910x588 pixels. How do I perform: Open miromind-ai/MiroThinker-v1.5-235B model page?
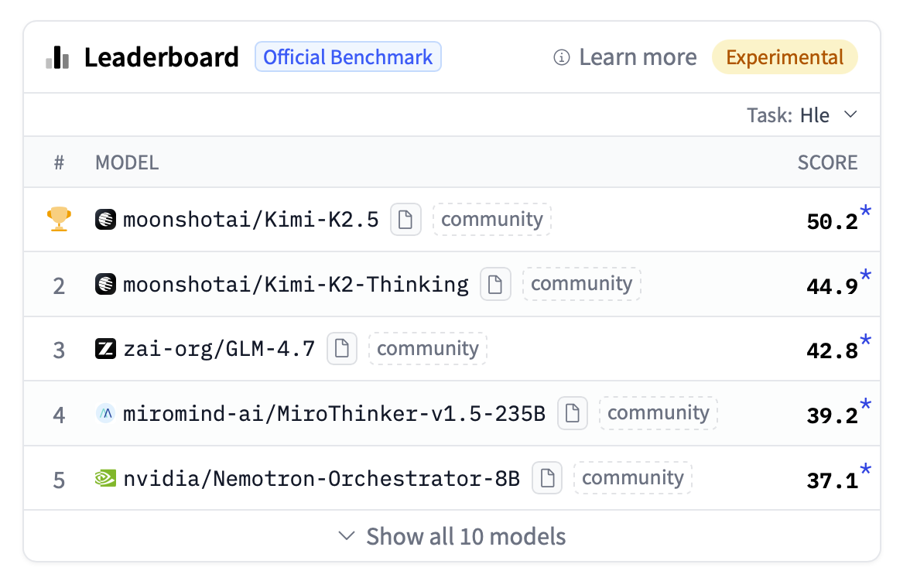[x=334, y=413]
